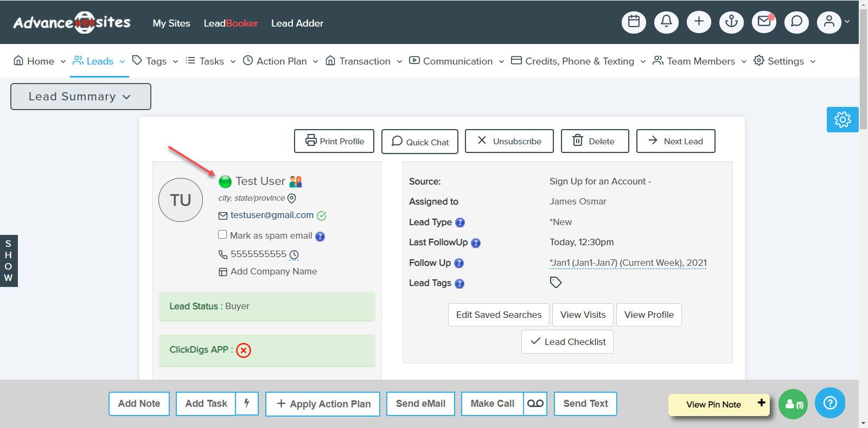This screenshot has height=428, width=868.
Task: Click the Follow Up date link
Action: click(628, 263)
